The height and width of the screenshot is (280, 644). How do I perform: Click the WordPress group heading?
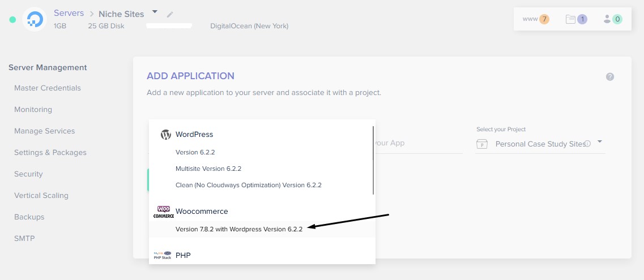(194, 135)
